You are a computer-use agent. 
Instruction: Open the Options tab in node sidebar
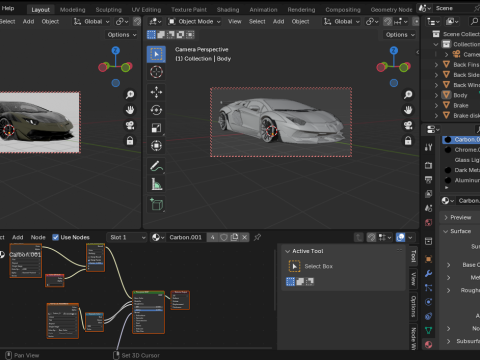pos(413,307)
